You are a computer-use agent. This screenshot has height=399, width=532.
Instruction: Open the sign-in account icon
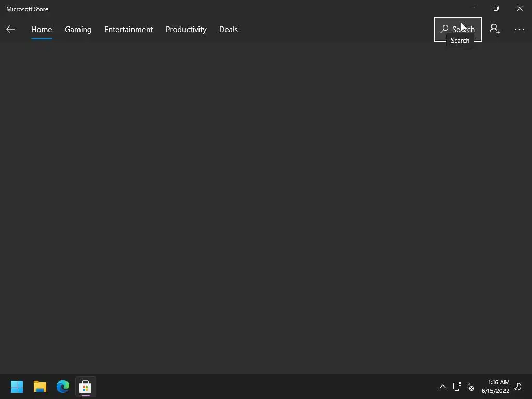(495, 29)
